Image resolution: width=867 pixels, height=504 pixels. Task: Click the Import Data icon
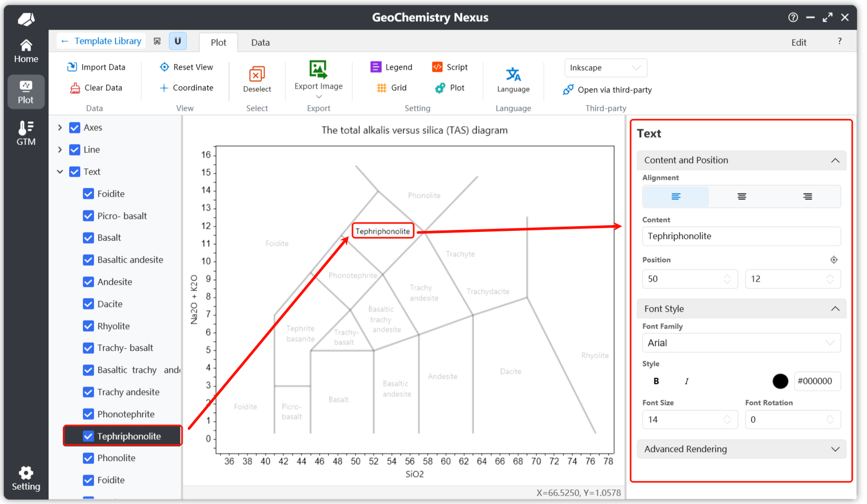coord(72,67)
